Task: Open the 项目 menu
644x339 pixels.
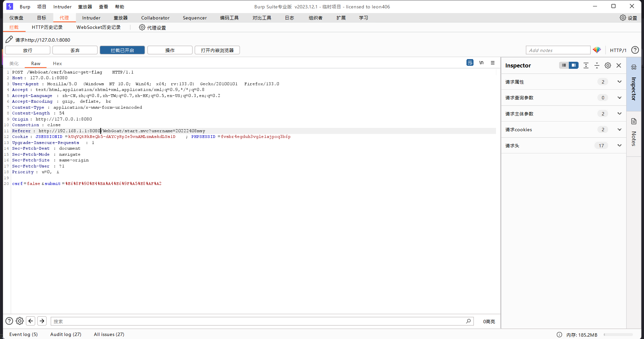Action: pos(42,7)
